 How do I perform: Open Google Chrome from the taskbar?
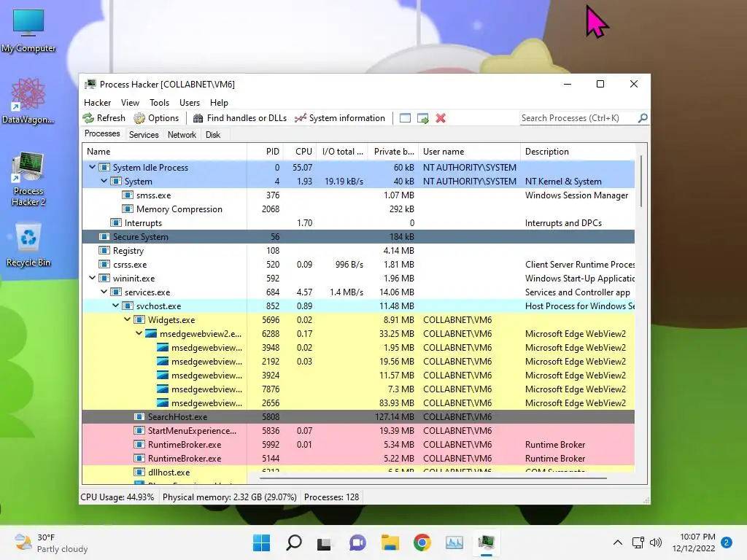click(x=422, y=542)
